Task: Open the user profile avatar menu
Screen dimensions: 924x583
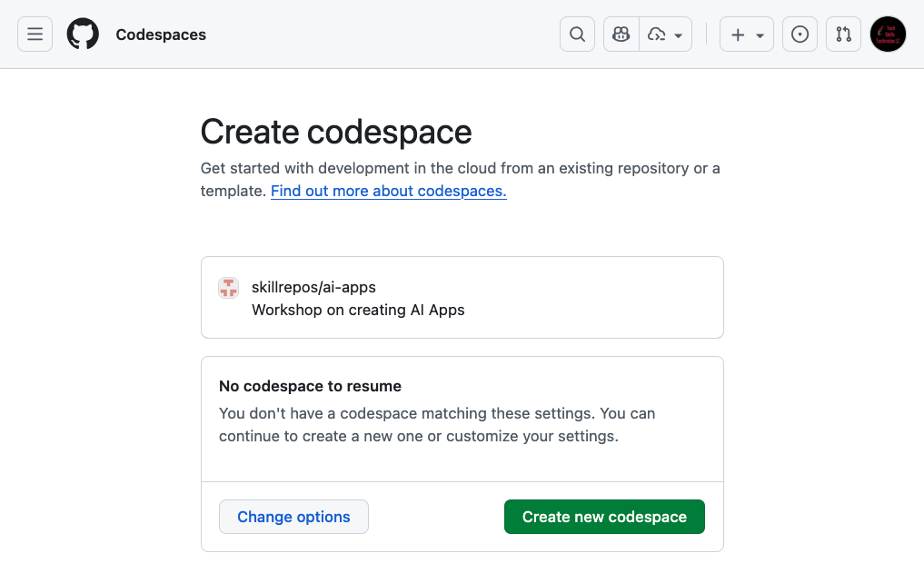Action: [888, 35]
